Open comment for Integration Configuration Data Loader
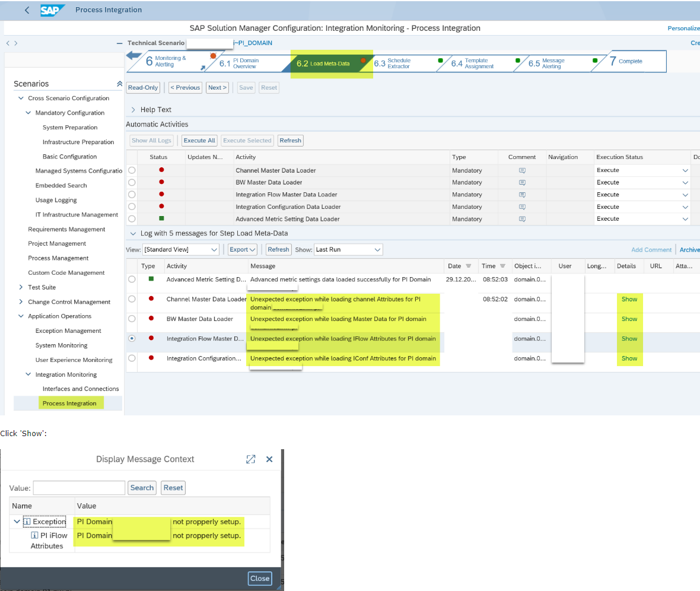This screenshot has height=591, width=700. 522,207
